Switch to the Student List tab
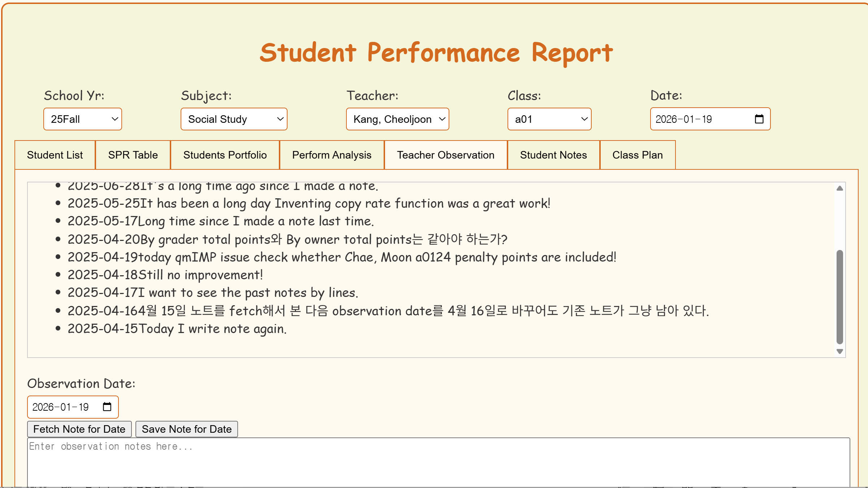Screen dimensions: 868x488 click(55, 155)
